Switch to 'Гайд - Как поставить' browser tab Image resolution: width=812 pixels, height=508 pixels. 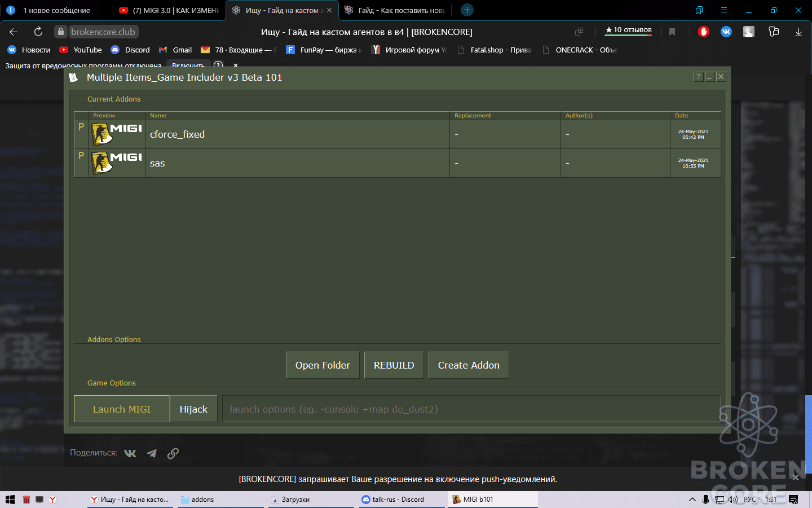click(396, 10)
